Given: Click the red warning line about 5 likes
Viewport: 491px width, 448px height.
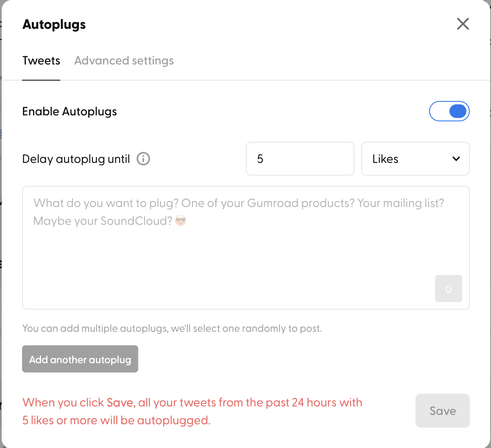Looking at the screenshot, I should 116,420.
